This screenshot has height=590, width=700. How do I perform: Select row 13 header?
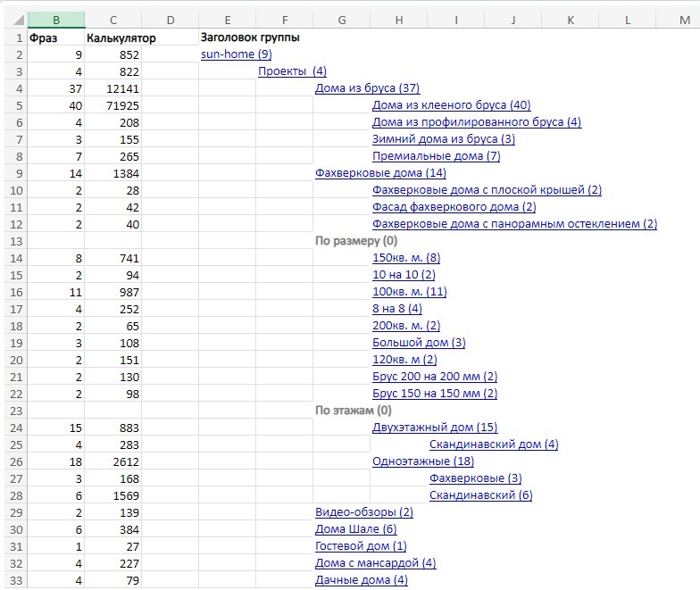click(16, 241)
